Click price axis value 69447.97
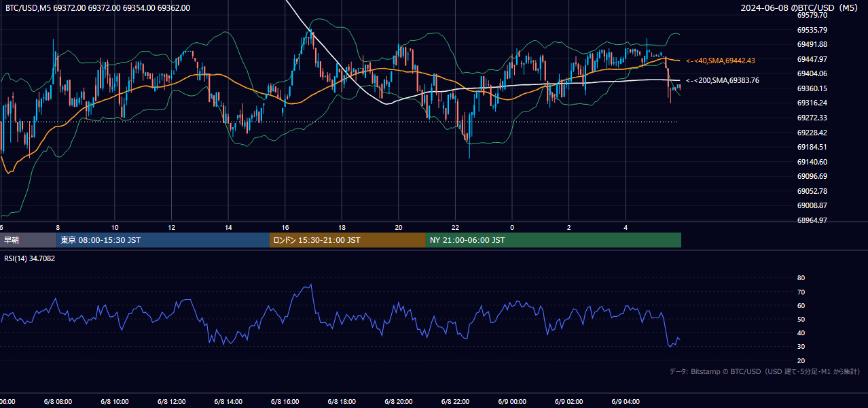 tap(812, 59)
